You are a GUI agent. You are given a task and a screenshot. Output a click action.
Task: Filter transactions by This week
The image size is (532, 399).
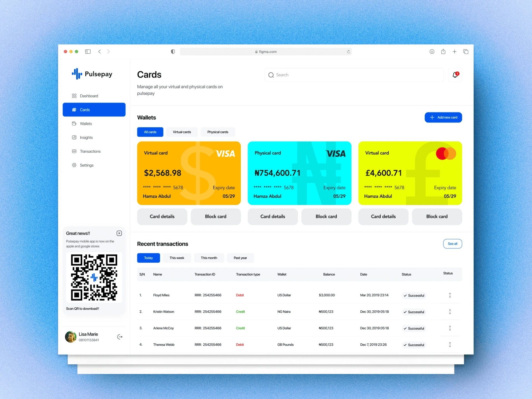(177, 258)
